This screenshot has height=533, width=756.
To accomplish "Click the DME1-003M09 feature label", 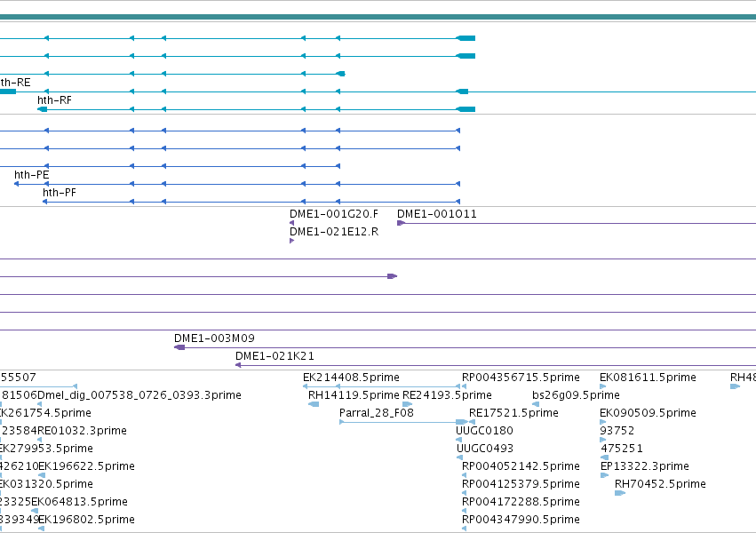I will coord(214,338).
